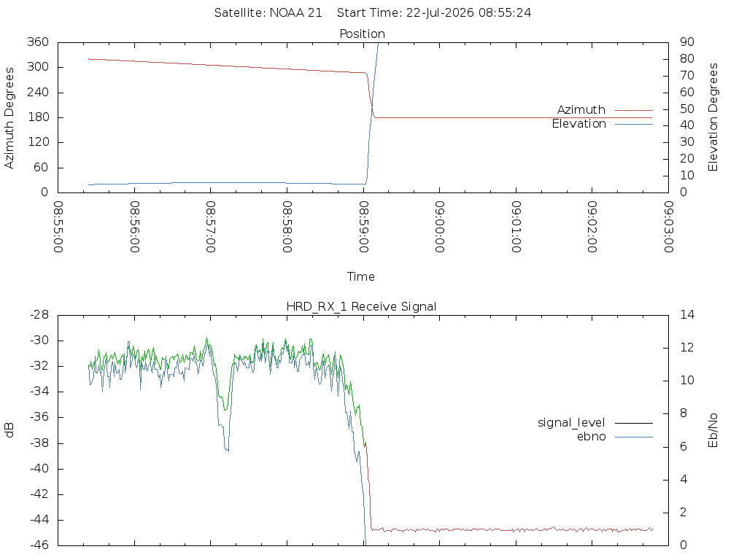Click the 'Time' axis label
747x560 pixels.
pyautogui.click(x=360, y=276)
